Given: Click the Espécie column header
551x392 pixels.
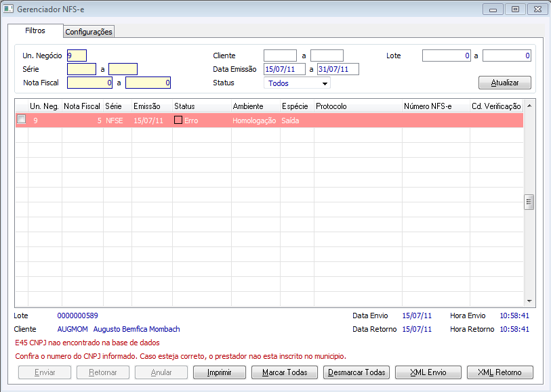Looking at the screenshot, I should [x=297, y=106].
